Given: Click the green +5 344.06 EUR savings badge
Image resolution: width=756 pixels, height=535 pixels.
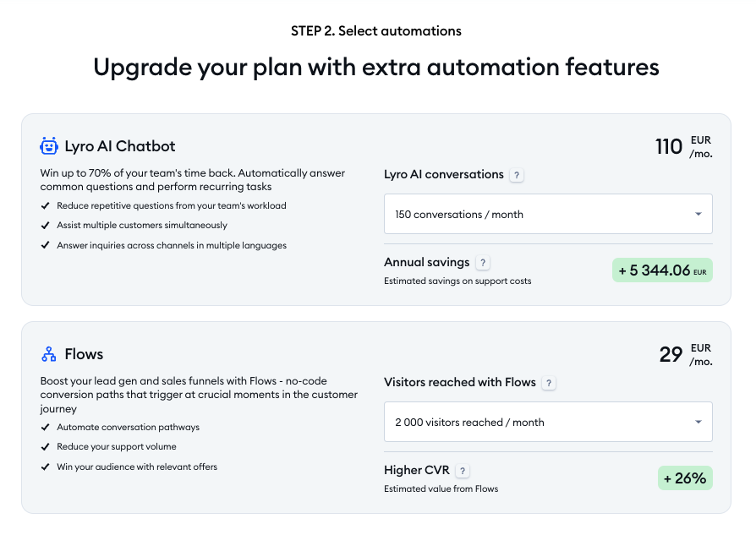Looking at the screenshot, I should (662, 270).
